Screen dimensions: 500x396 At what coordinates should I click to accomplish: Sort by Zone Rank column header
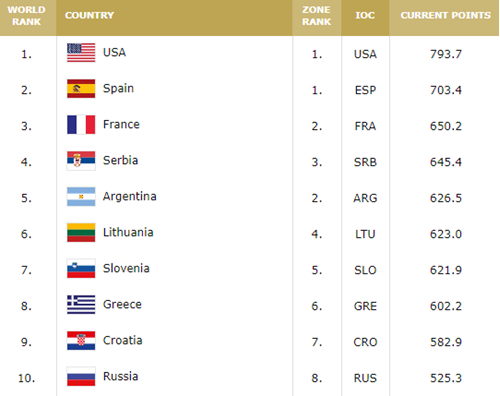tap(316, 16)
